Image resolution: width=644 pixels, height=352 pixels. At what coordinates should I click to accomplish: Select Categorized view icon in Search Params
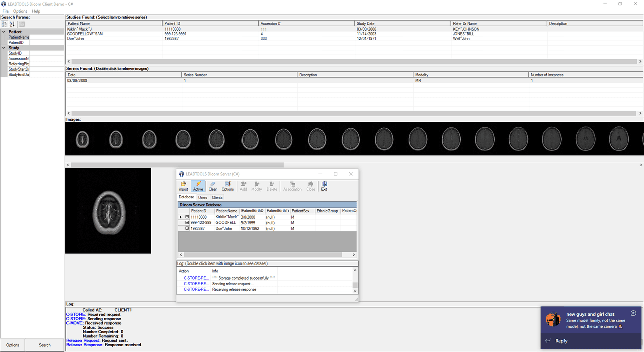(4, 24)
